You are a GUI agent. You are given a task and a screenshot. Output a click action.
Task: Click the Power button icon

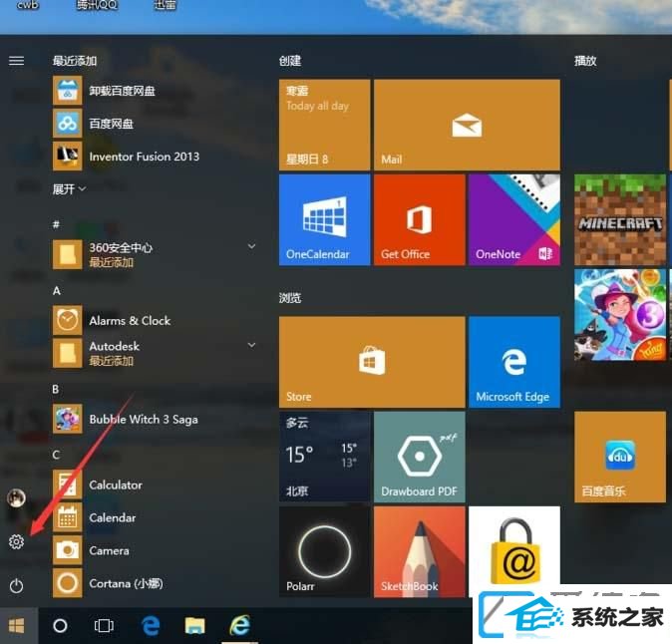click(16, 586)
